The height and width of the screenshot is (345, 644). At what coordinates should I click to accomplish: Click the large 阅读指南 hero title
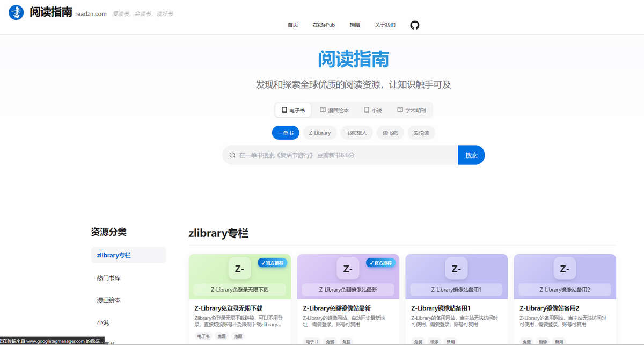(x=353, y=59)
